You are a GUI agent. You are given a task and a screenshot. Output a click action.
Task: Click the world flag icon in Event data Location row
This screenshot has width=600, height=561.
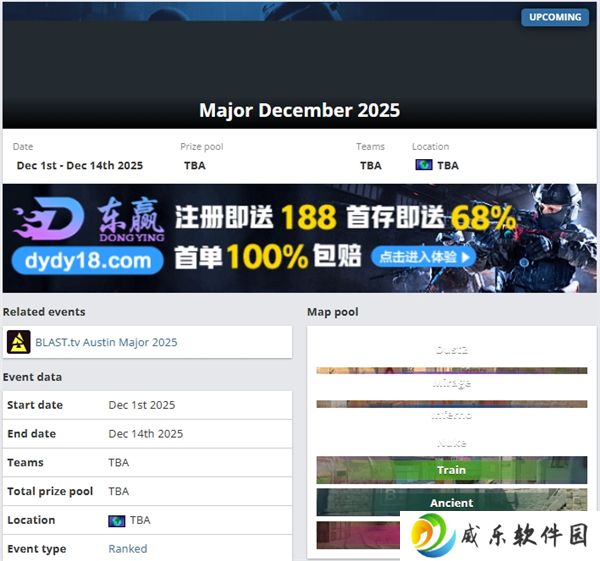point(117,521)
